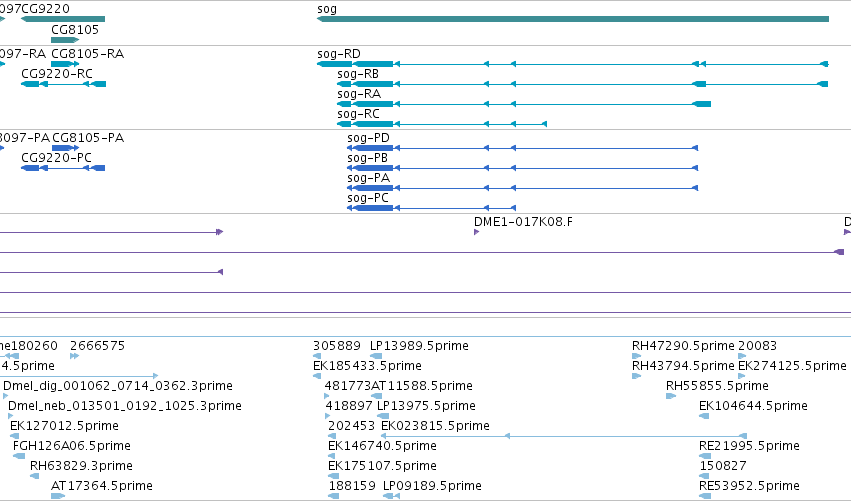Click the CG9220-PC protein label

56,158
